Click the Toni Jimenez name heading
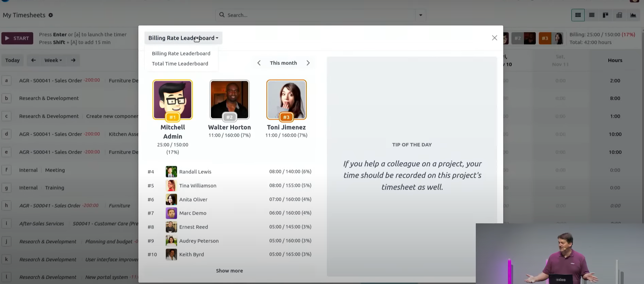This screenshot has width=644, height=284. pos(287,127)
